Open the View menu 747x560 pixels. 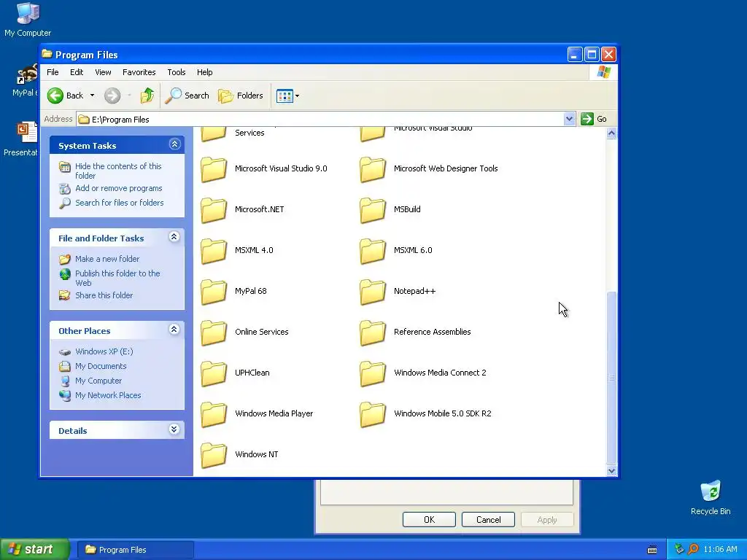(x=103, y=72)
